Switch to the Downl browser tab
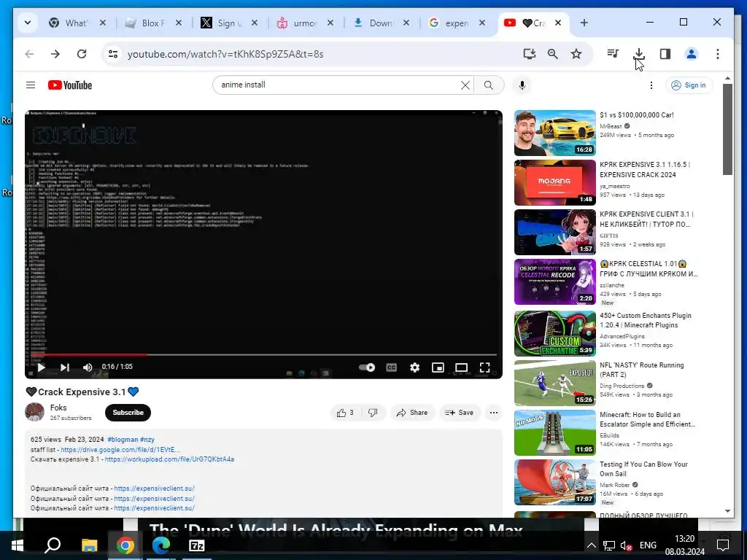This screenshot has width=747, height=560. coord(380,23)
